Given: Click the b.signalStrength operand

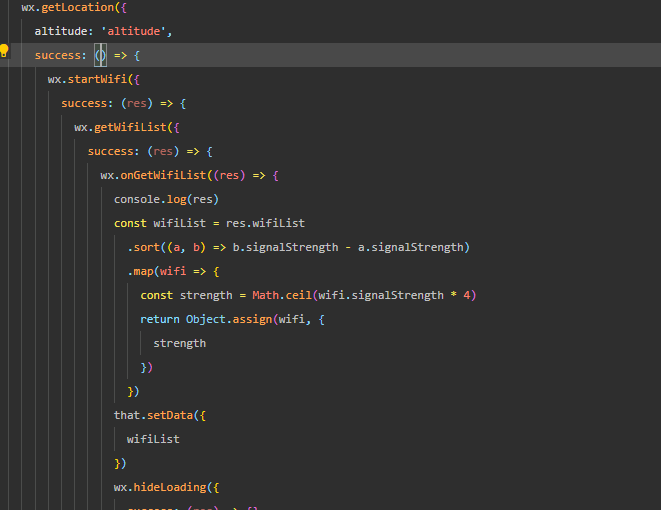Looking at the screenshot, I should [285, 247].
